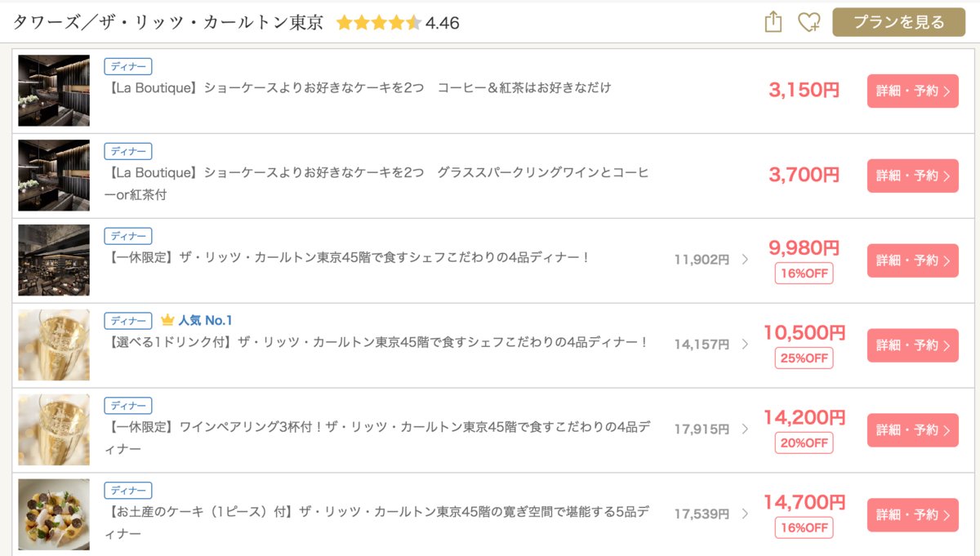Open the 【一休限定】4品ディナー plan title
The height and width of the screenshot is (556, 980).
click(350, 257)
